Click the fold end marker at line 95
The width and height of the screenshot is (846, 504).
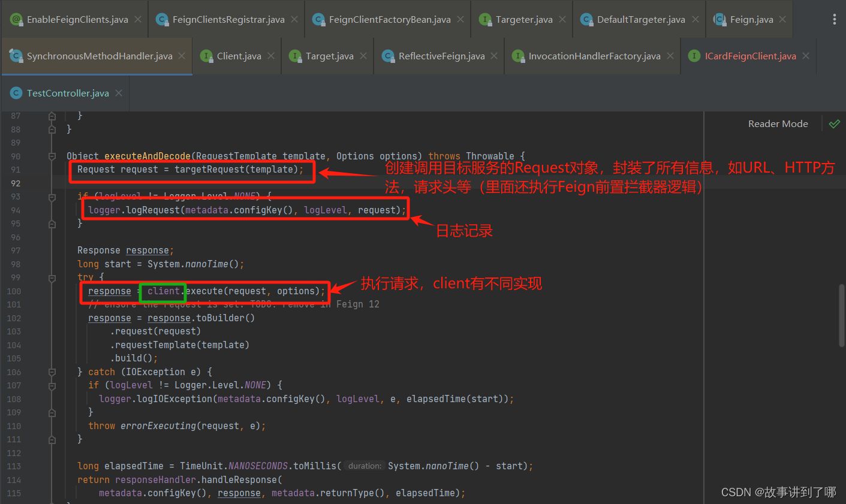pos(52,224)
